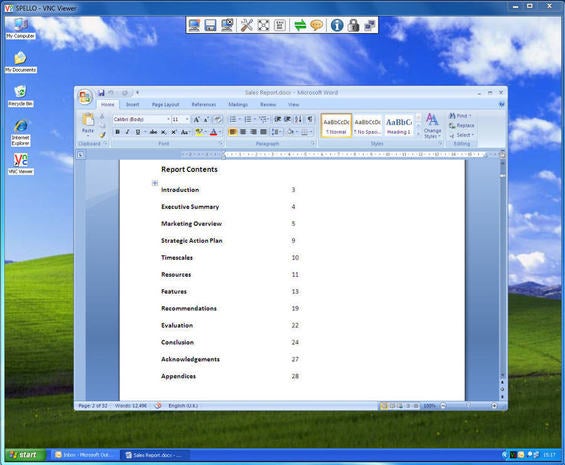This screenshot has width=565, height=465.
Task: Toggle VNC full screen mode icon
Action: [263, 25]
